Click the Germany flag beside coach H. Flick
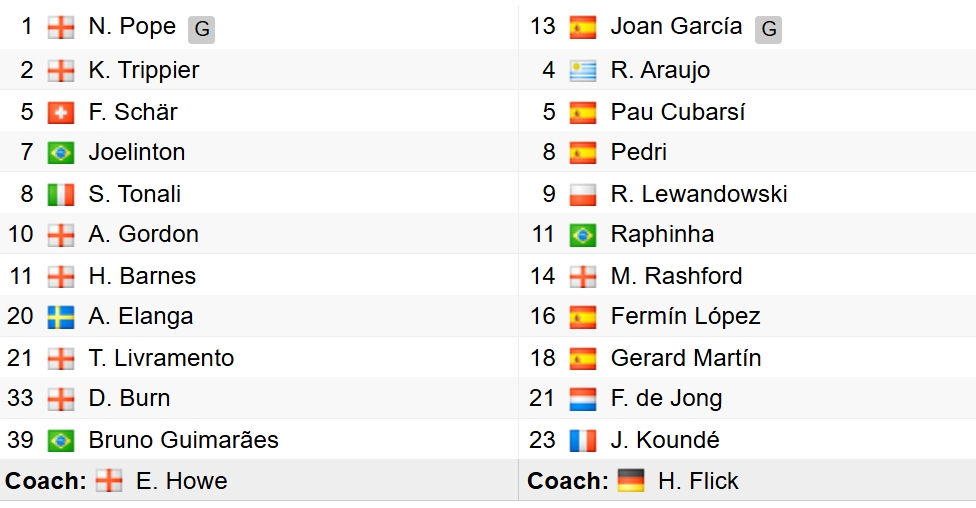The width and height of the screenshot is (976, 508). pyautogui.click(x=631, y=481)
